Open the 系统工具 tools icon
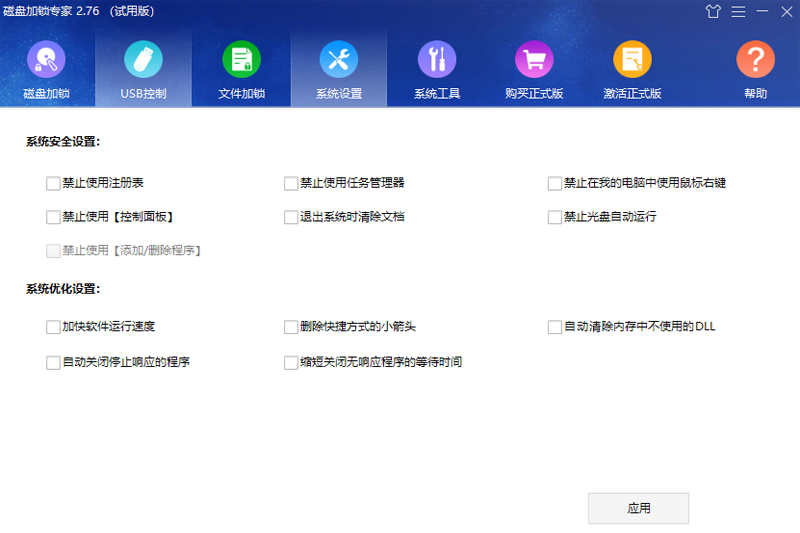The width and height of the screenshot is (800, 533). pyautogui.click(x=436, y=60)
